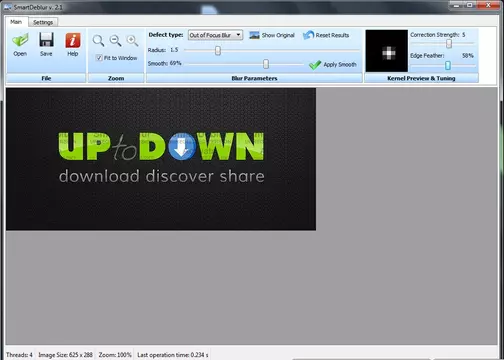The image size is (504, 360).
Task: Open an image with the Open icon
Action: (20, 40)
